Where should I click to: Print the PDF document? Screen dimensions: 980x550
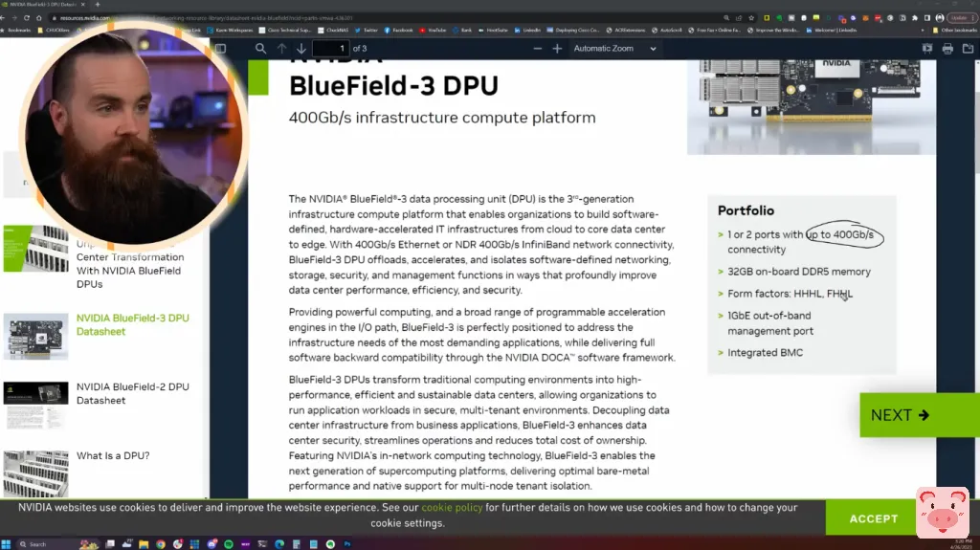[x=947, y=48]
